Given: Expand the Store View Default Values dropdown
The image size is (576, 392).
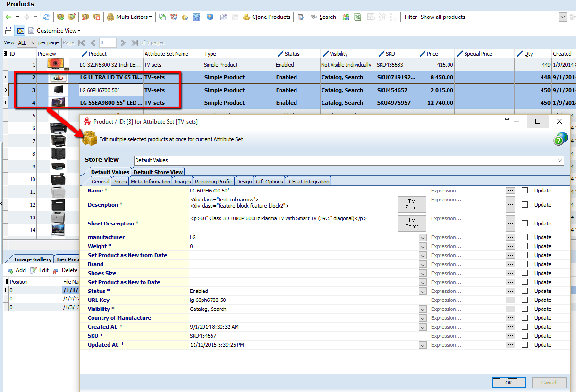Looking at the screenshot, I should (x=560, y=160).
